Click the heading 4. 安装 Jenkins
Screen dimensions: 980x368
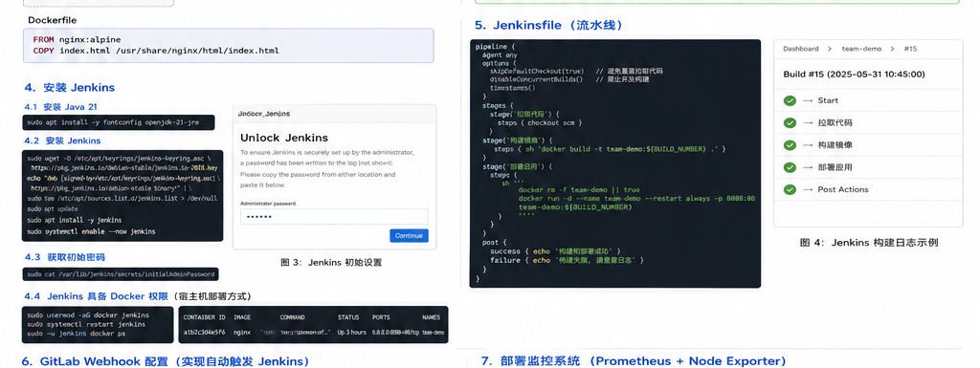(69, 87)
